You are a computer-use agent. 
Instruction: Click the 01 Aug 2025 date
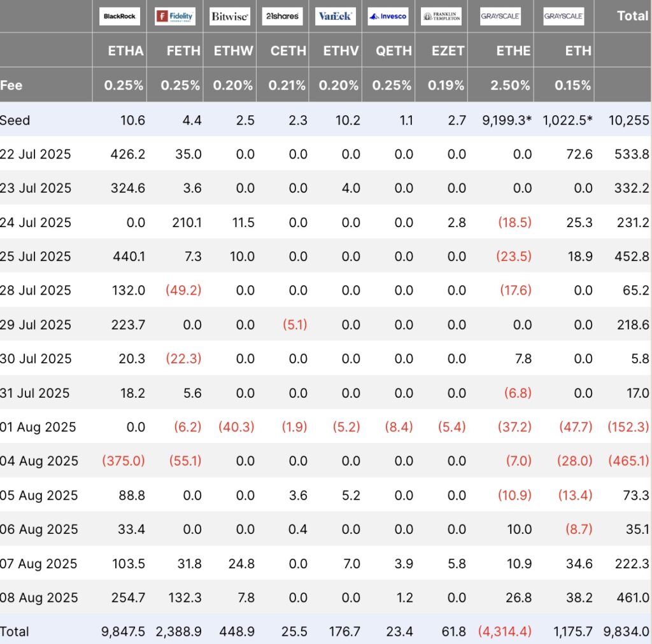tap(38, 427)
